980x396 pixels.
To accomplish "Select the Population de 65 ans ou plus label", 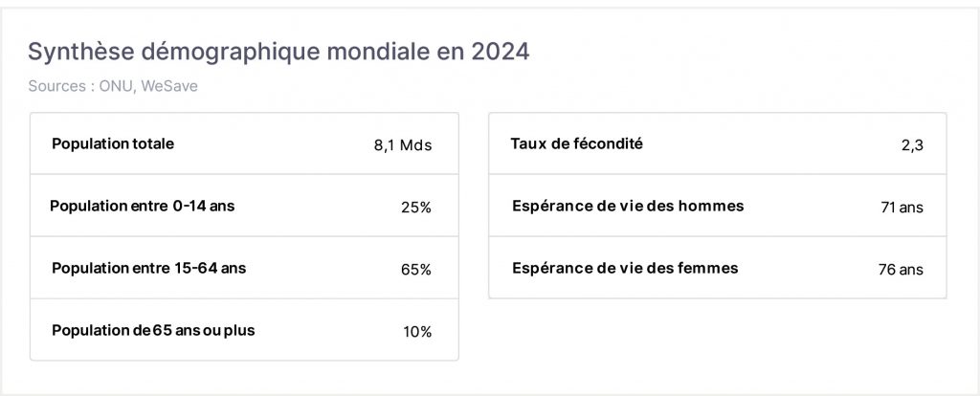I will click(153, 330).
